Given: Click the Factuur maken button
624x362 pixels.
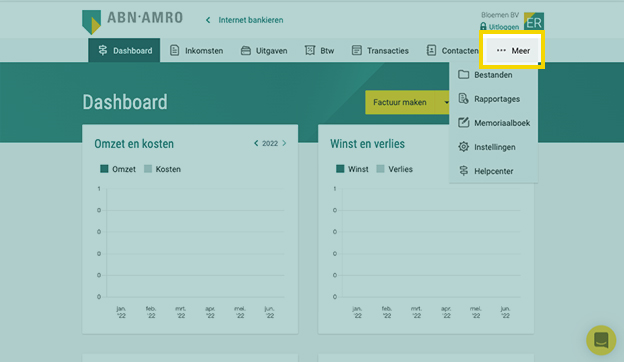Looking at the screenshot, I should coord(400,102).
